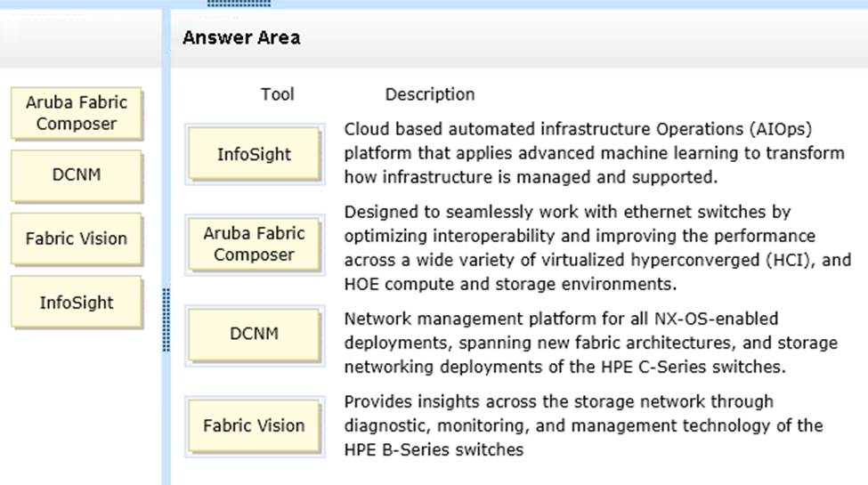868x485 pixels.
Task: Click InfoSight tile placed in Answer Area
Action: (x=254, y=154)
